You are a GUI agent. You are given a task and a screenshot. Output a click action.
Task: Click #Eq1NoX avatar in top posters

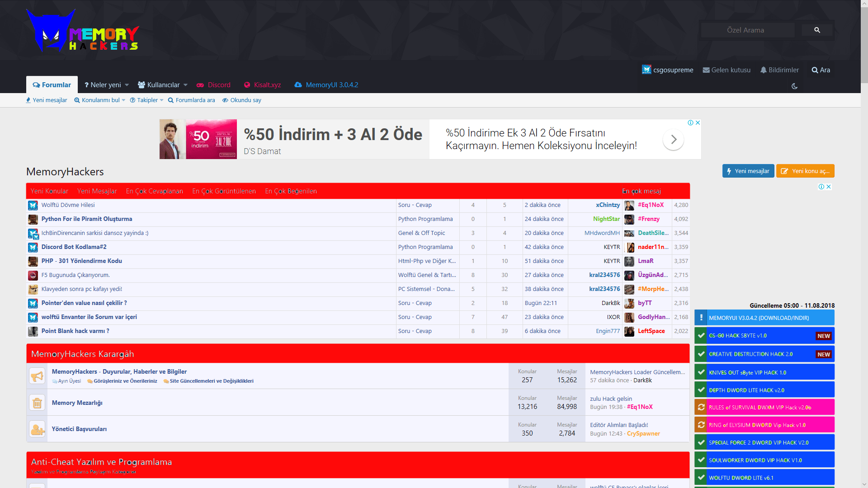click(629, 206)
